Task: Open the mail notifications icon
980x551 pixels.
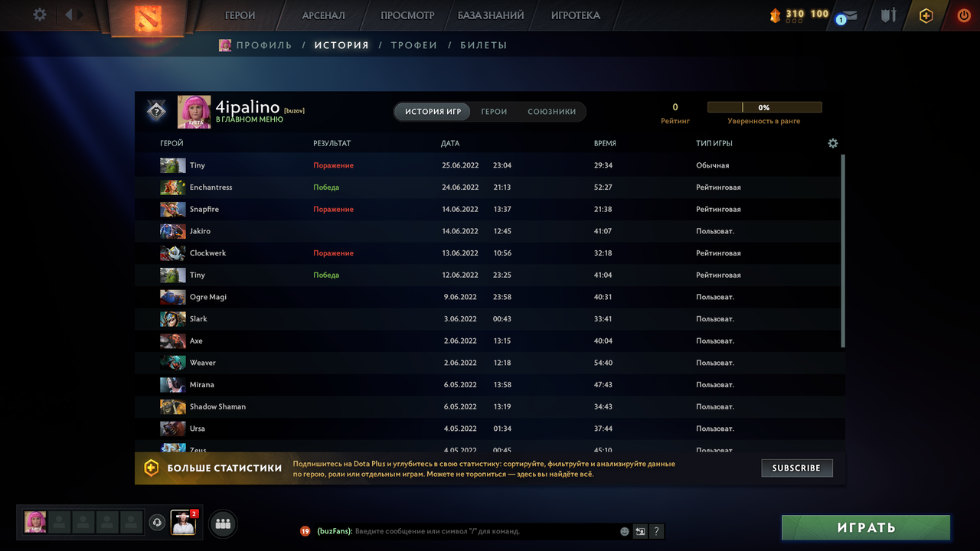Action: coord(848,16)
